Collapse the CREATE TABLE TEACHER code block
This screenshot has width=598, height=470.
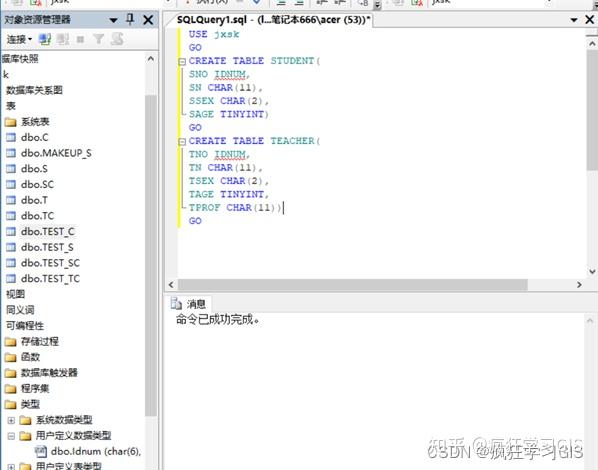[182, 142]
